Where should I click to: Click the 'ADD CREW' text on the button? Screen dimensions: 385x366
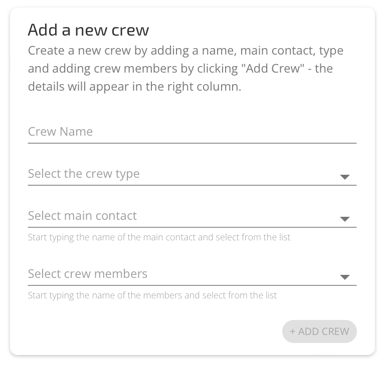(324, 332)
